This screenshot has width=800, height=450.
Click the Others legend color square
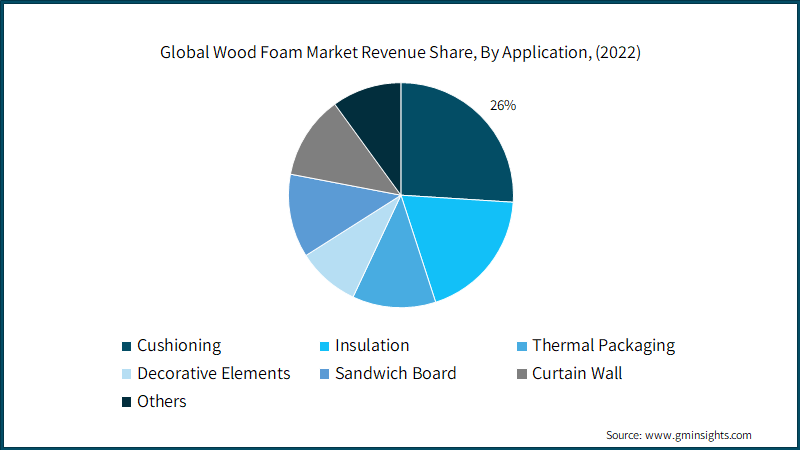[x=127, y=402]
